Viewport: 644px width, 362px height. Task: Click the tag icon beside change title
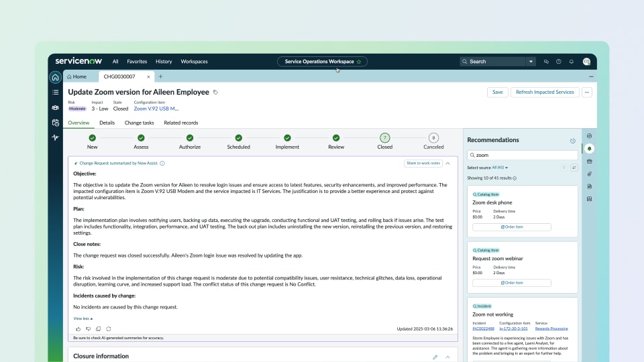click(x=215, y=93)
